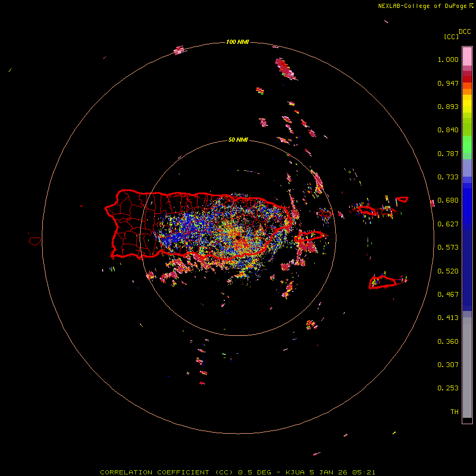Viewport: 476px width, 476px height.
Task: Select the 0.840 legend value
Action: 448,130
